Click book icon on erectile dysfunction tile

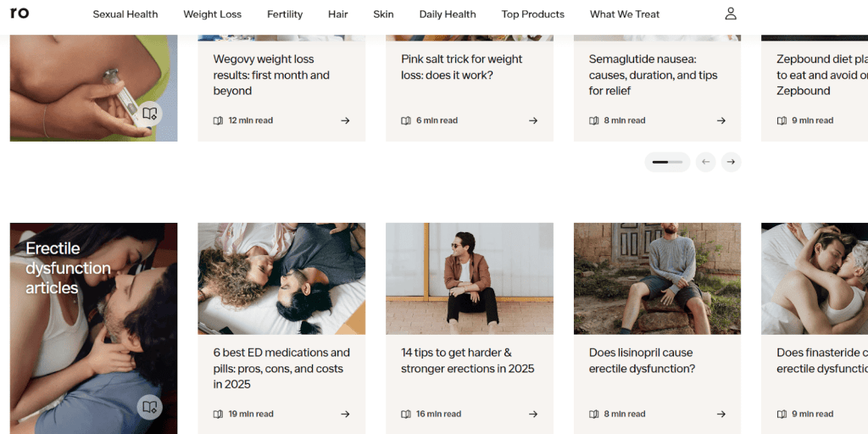pos(149,407)
